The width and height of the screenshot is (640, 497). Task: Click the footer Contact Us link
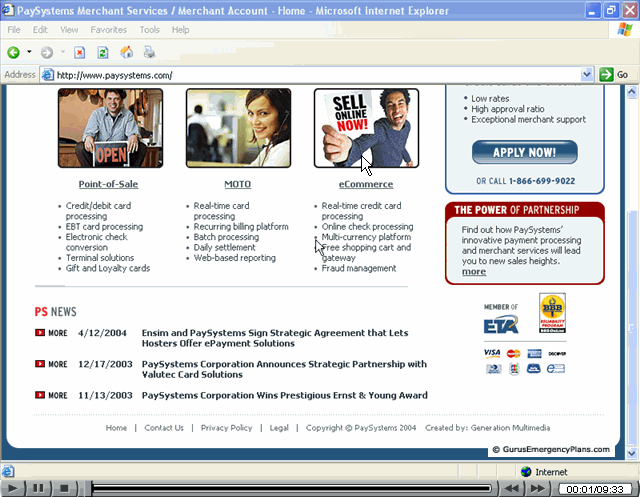[164, 428]
